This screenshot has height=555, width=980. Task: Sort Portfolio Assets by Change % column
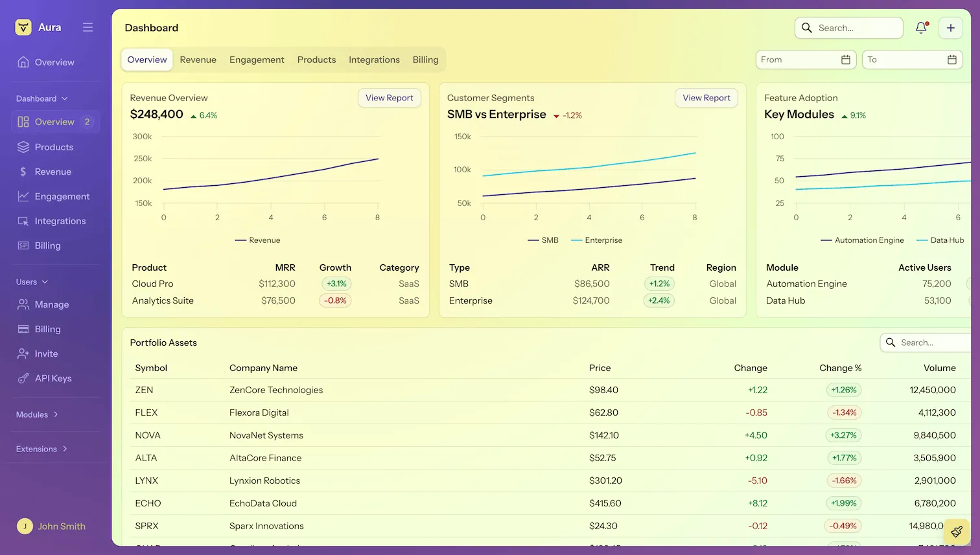point(841,368)
